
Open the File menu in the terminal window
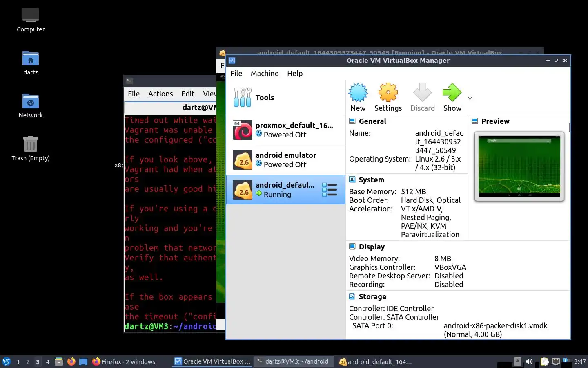point(134,94)
